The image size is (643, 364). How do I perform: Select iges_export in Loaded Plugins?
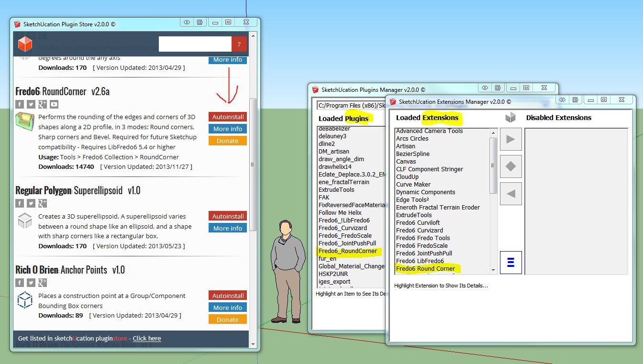(334, 281)
